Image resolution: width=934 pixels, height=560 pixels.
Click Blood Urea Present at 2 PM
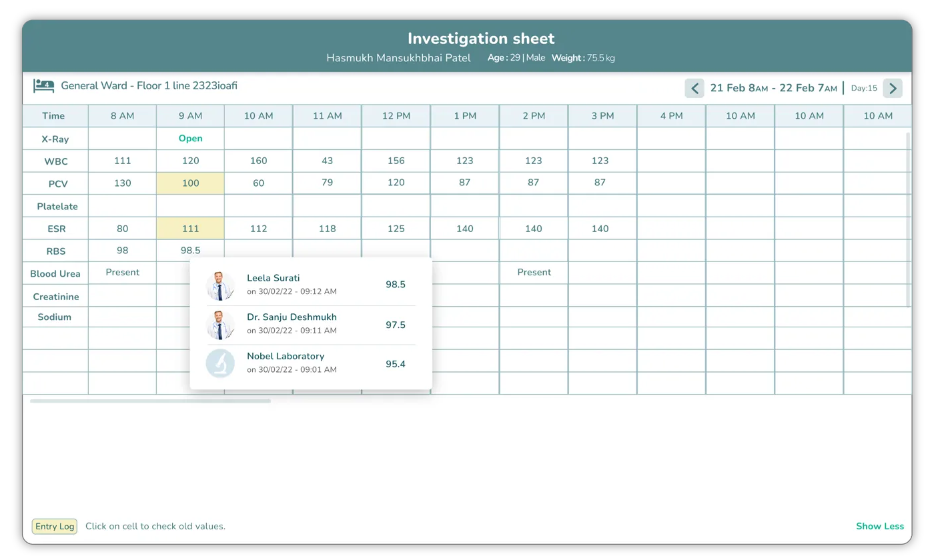pos(534,272)
